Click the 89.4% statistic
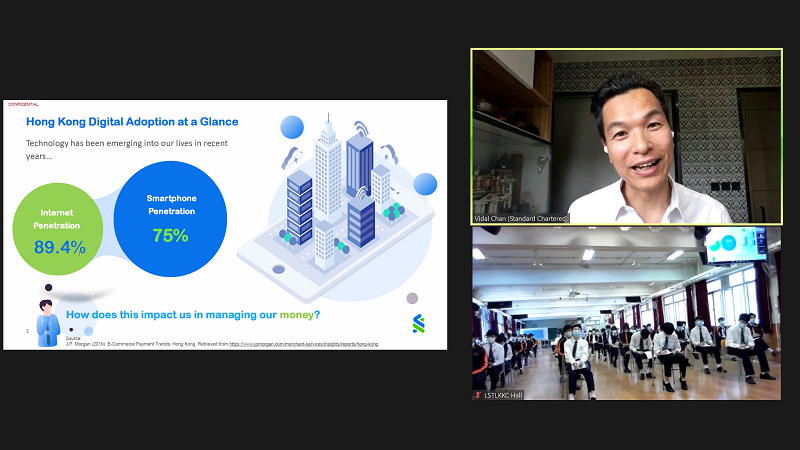The width and height of the screenshot is (800, 450). point(59,246)
